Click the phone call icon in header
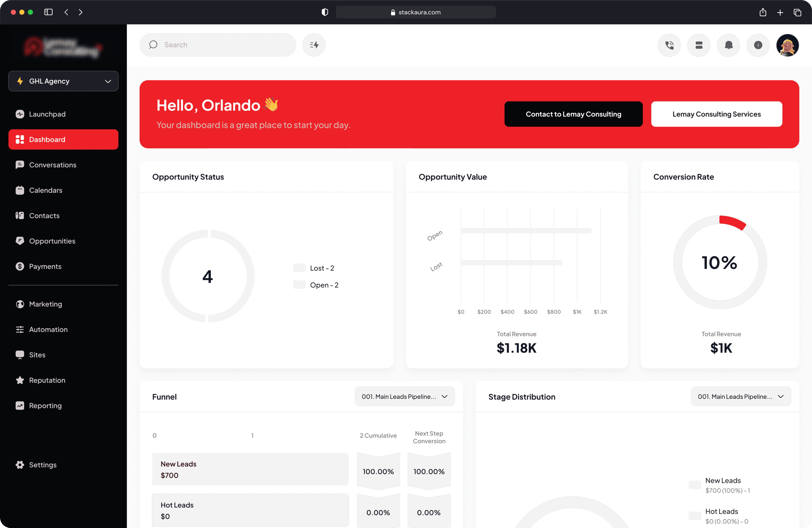 pyautogui.click(x=669, y=45)
